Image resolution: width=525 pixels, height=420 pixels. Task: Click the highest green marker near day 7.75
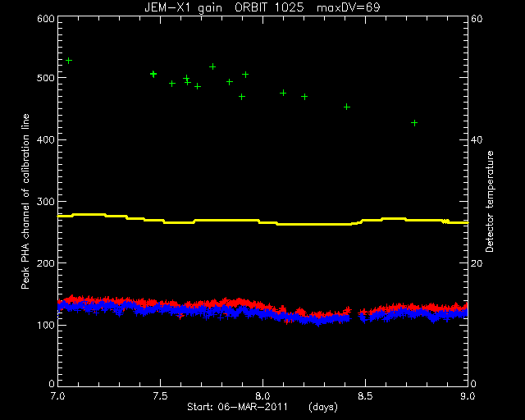(212, 66)
